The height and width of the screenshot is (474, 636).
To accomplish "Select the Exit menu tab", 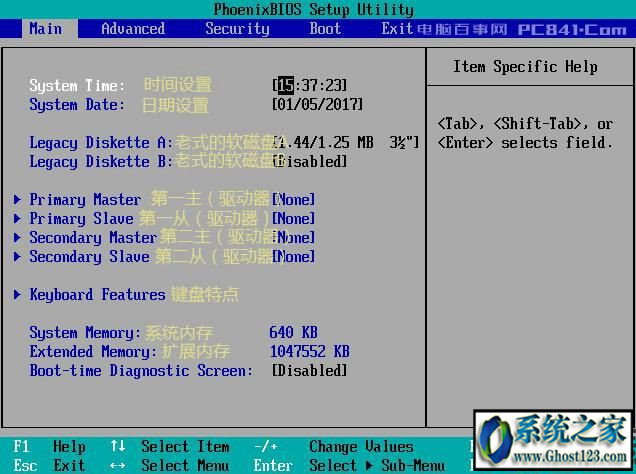I will click(397, 29).
